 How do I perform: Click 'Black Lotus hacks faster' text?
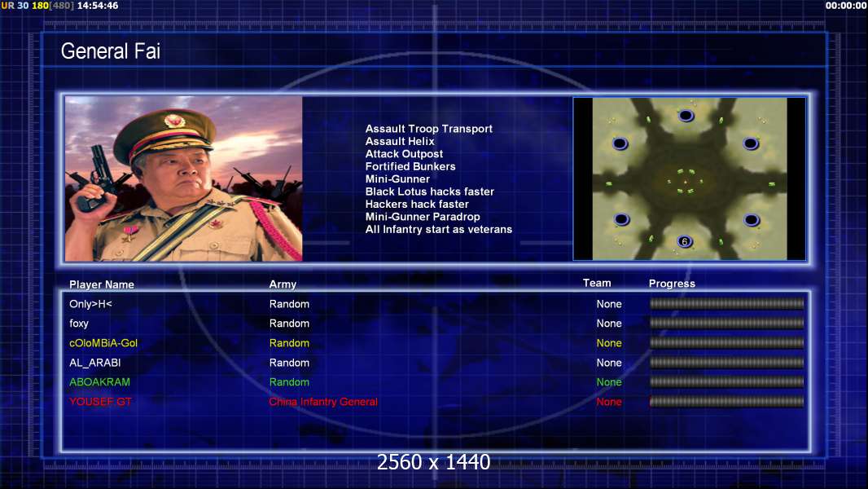point(430,192)
